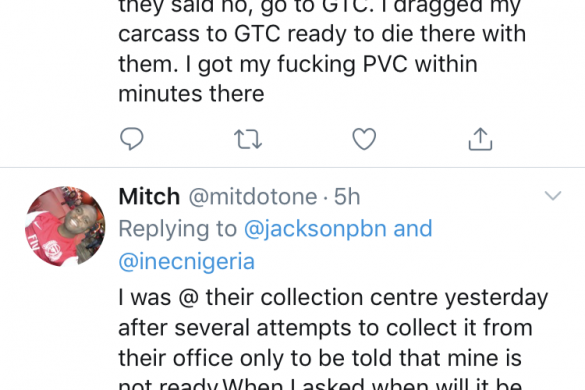Click the line "after several attempts to collect it"

point(325,328)
